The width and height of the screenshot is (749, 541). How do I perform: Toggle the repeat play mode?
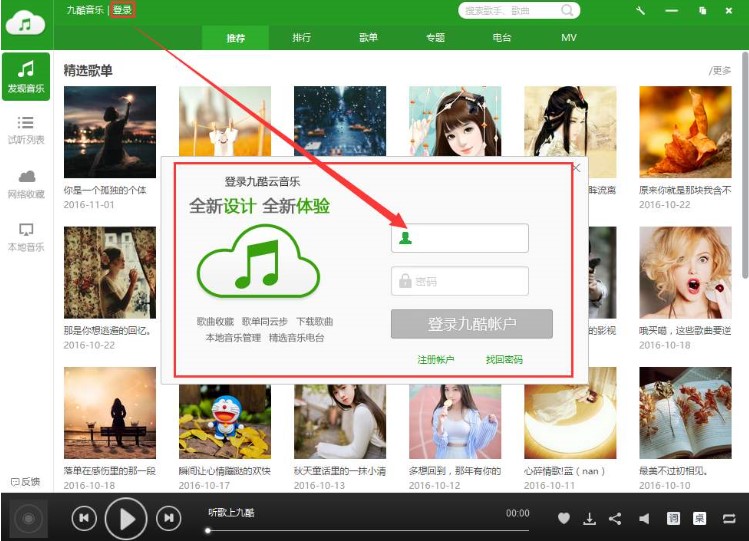(x=729, y=519)
